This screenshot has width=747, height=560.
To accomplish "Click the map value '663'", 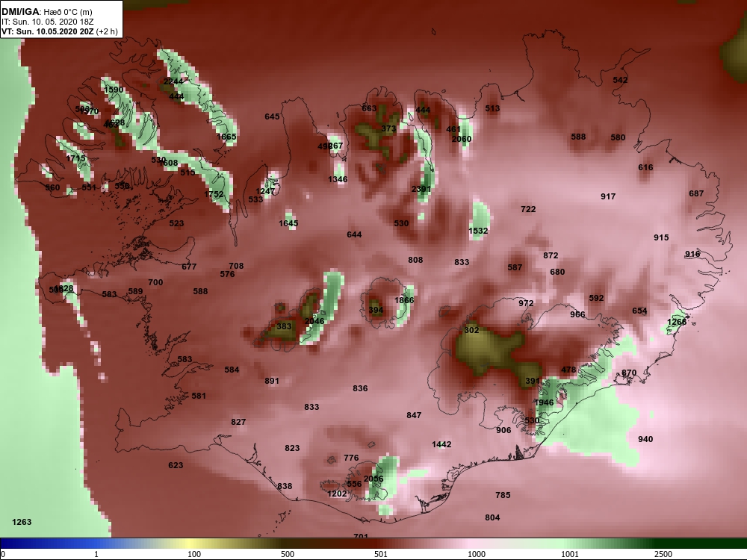I will coord(369,108).
